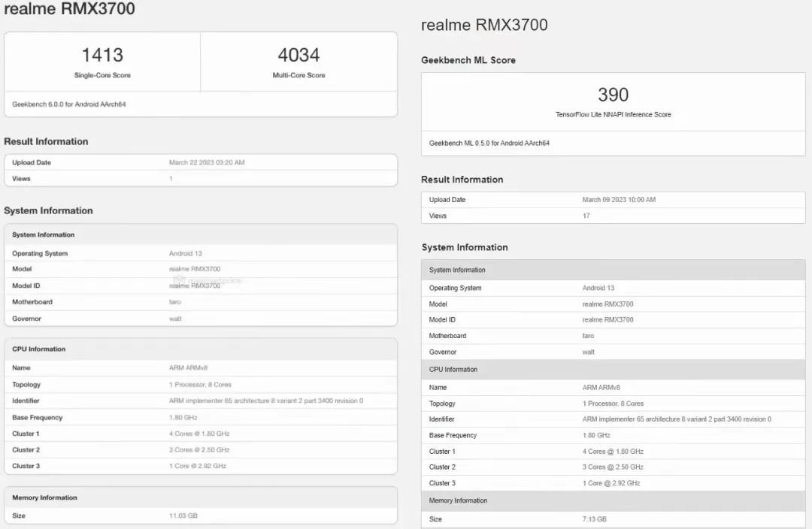Click right panel ARM implementer identifier value
812x529 pixels.
(x=677, y=419)
